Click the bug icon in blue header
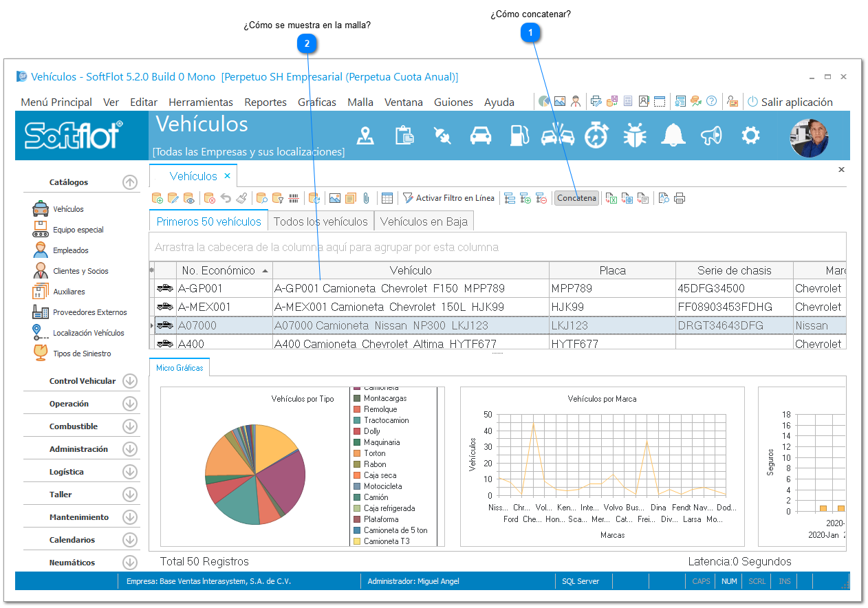 coord(635,135)
